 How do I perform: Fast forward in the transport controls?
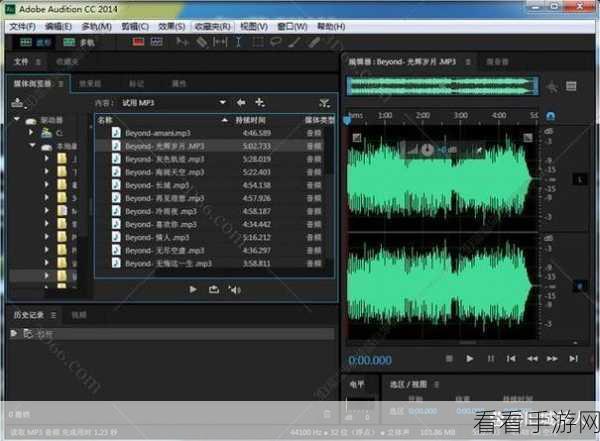tap(552, 359)
